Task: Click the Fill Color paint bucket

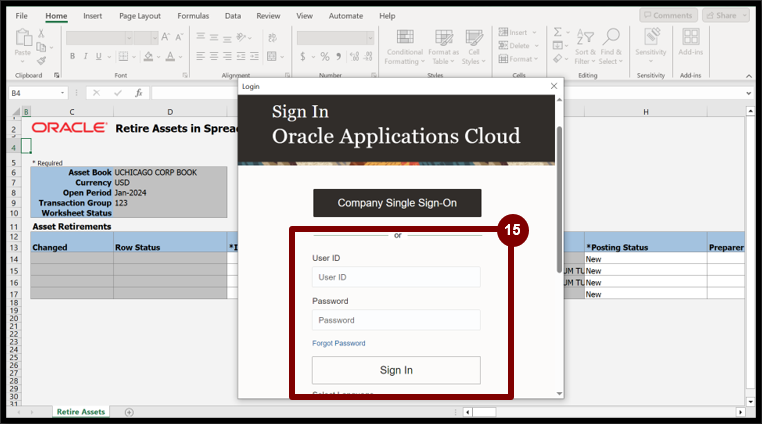Action: tap(148, 56)
